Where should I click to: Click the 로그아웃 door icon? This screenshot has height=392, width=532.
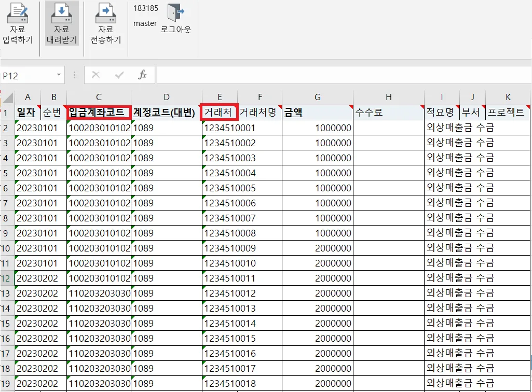[x=176, y=12]
